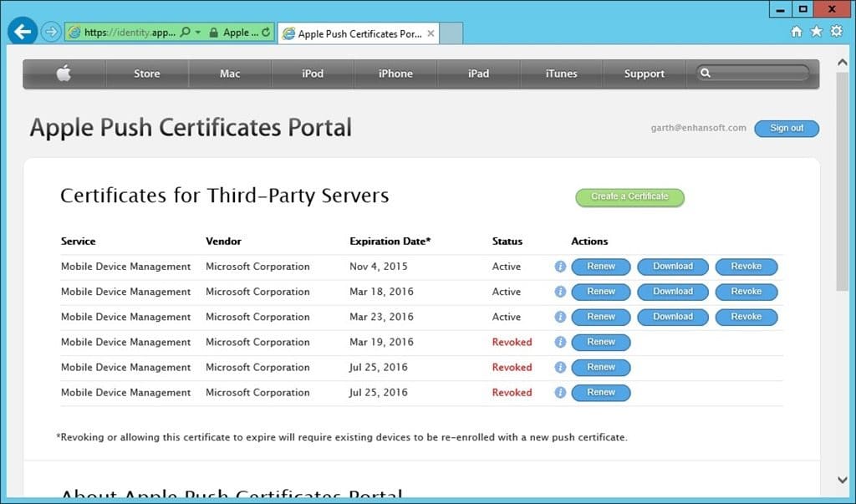The width and height of the screenshot is (856, 504).
Task: Click Mobile Device Management in Mar 23, 2016 row
Action: point(126,317)
